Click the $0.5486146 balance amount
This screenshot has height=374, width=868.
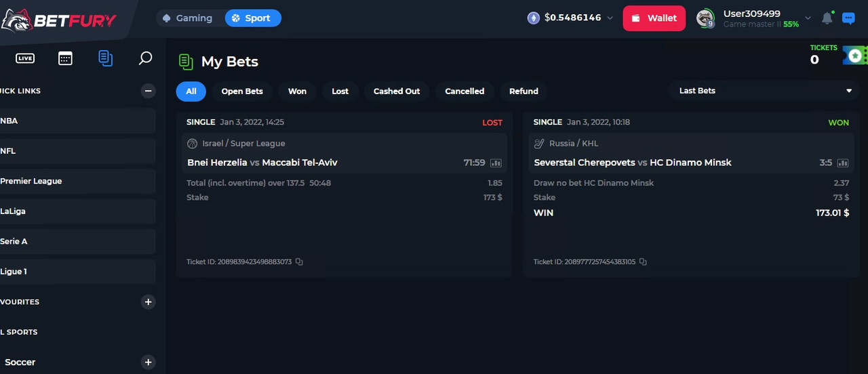tap(572, 18)
